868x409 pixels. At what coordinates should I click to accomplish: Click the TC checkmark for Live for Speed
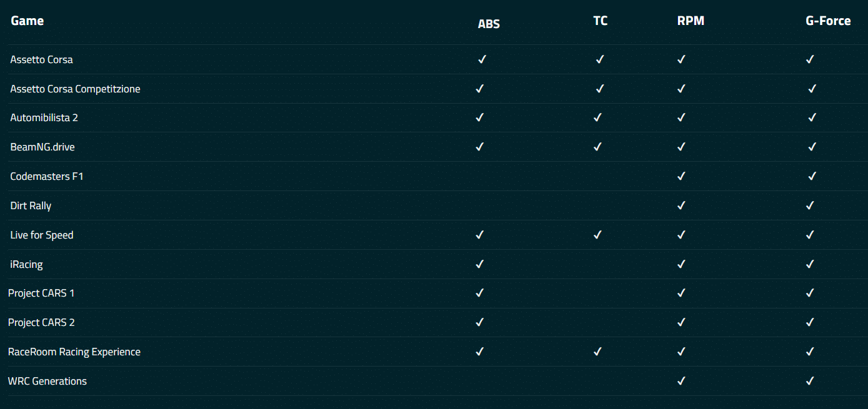(x=597, y=235)
